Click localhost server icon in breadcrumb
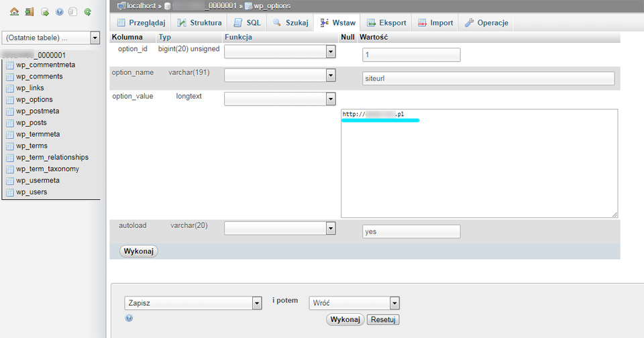 pyautogui.click(x=121, y=6)
